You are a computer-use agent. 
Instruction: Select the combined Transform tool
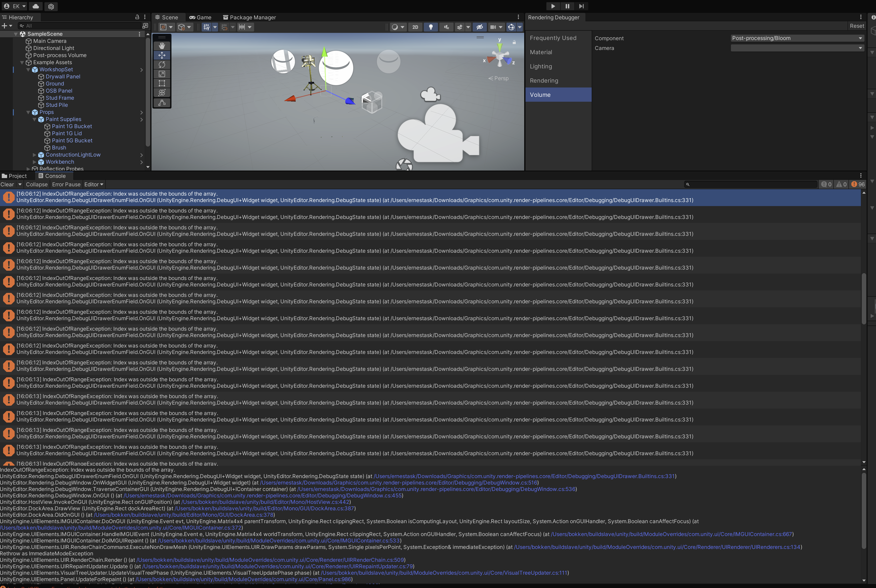[162, 93]
